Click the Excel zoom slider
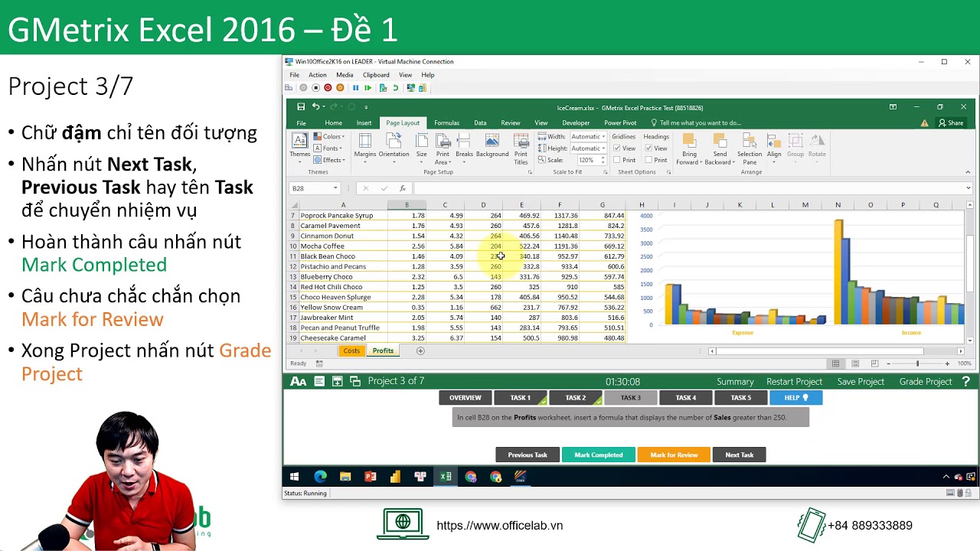 click(x=917, y=364)
